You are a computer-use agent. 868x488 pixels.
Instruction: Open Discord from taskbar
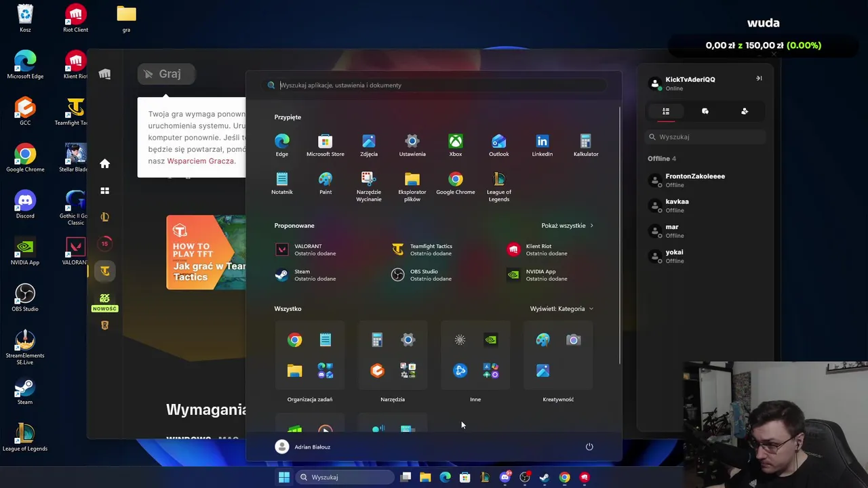(x=505, y=477)
